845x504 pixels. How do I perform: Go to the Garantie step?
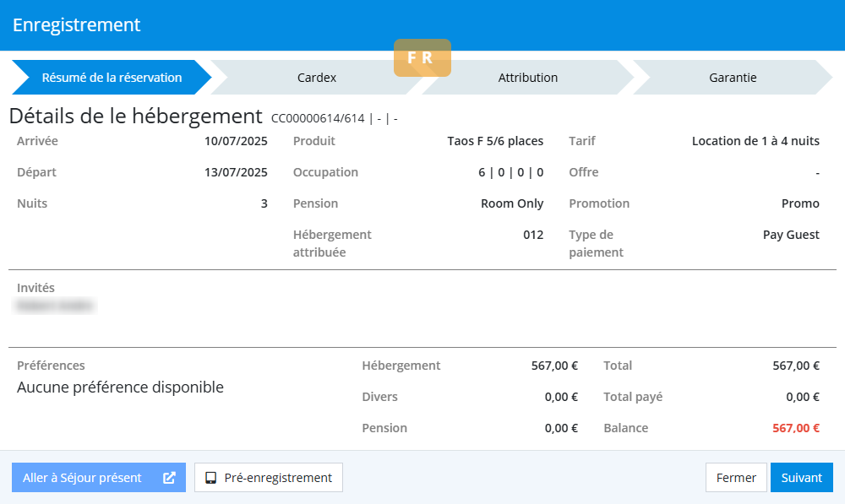[x=732, y=78]
